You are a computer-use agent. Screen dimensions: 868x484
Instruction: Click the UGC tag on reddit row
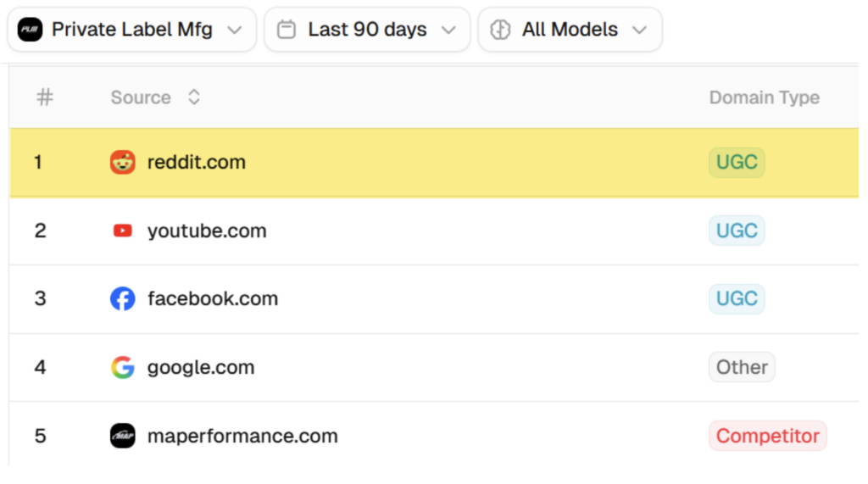[x=737, y=162]
